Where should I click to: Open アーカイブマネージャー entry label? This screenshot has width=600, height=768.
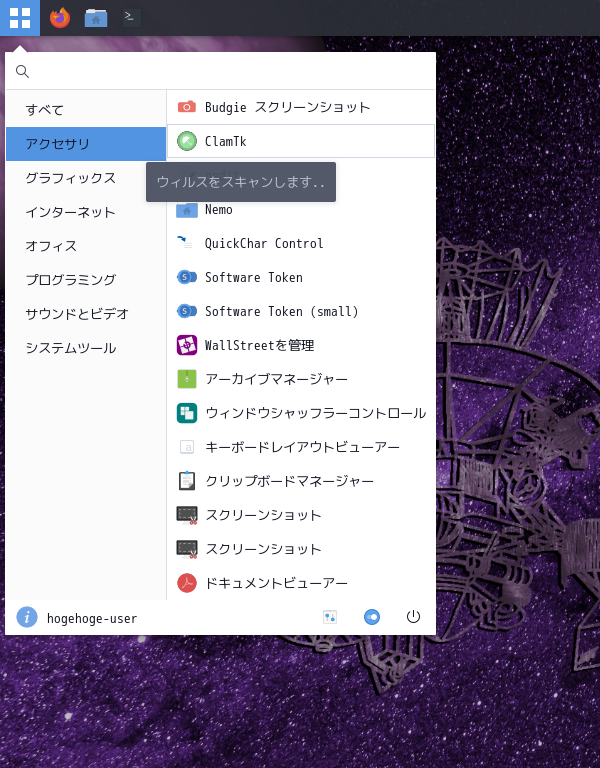click(x=276, y=379)
